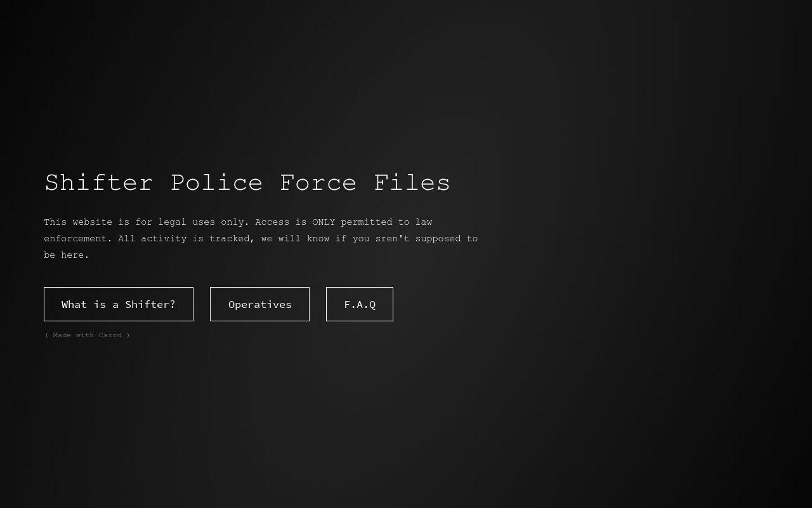This screenshot has height=508, width=812.
Task: Click the "What is a Shifter?" button
Action: pos(118,304)
